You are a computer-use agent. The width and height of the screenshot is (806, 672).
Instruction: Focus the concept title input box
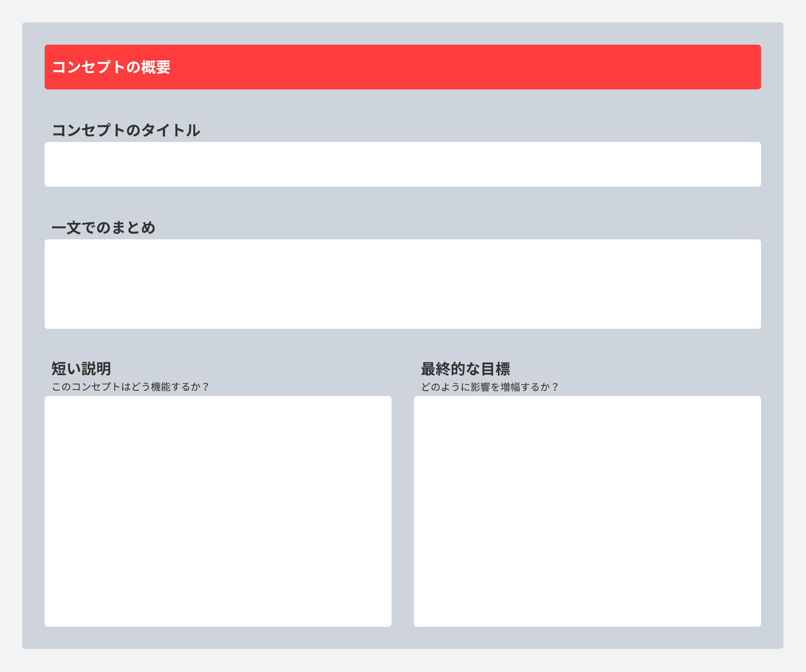[x=403, y=164]
